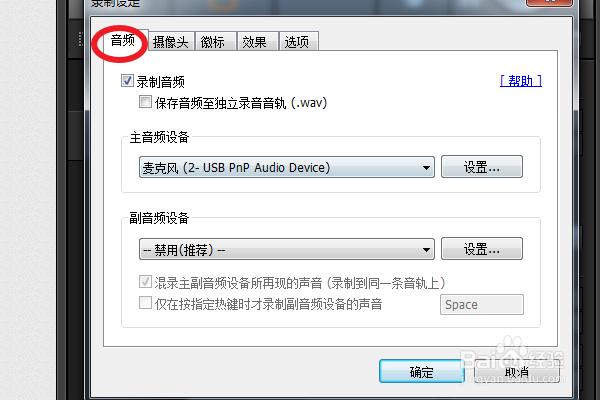Click the 取消 cancel button
Viewport: 600px width, 400px height.
(x=517, y=371)
